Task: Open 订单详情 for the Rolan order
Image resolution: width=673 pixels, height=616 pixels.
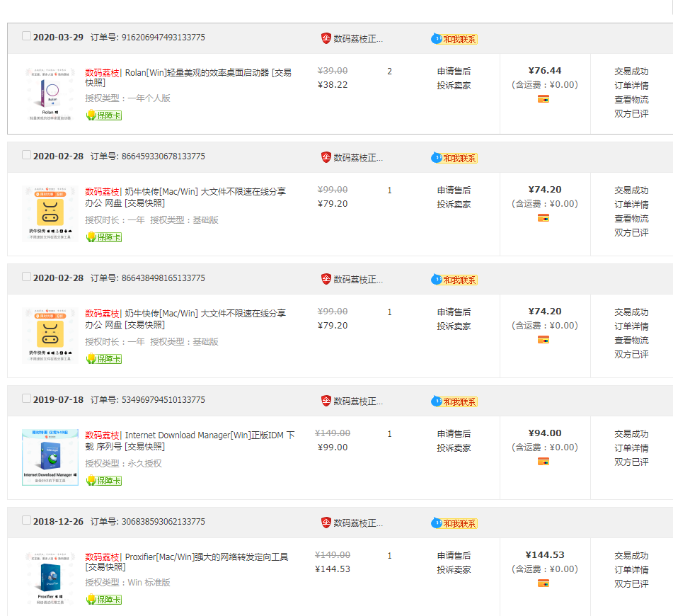Action: coord(631,86)
